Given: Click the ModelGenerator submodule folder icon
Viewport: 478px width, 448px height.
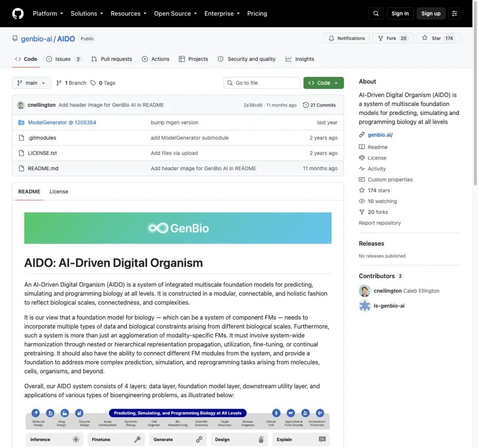Looking at the screenshot, I should click(21, 123).
